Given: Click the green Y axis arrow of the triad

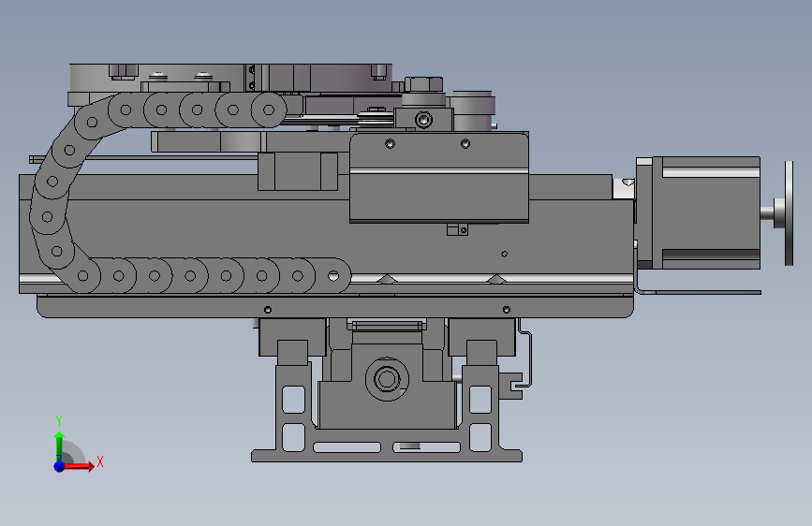Looking at the screenshot, I should (x=59, y=446).
